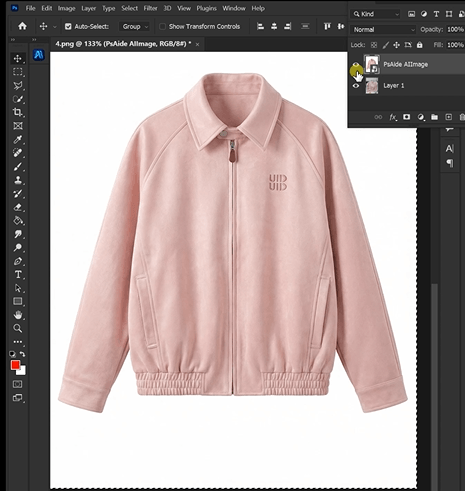Select the Smudge tool

[x=18, y=234]
